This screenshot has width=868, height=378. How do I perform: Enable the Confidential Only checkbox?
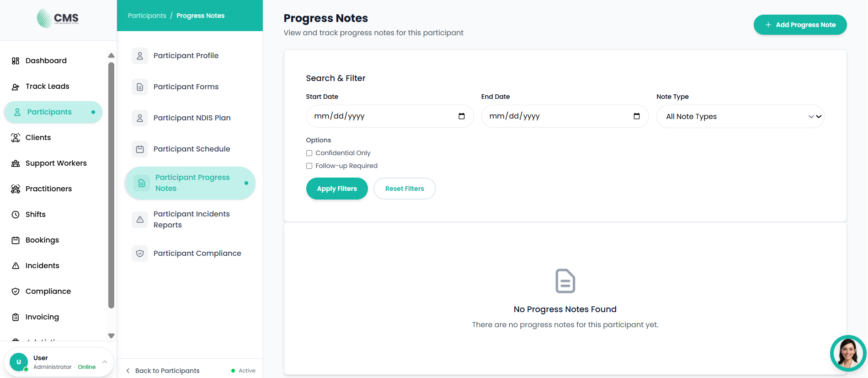click(x=309, y=153)
